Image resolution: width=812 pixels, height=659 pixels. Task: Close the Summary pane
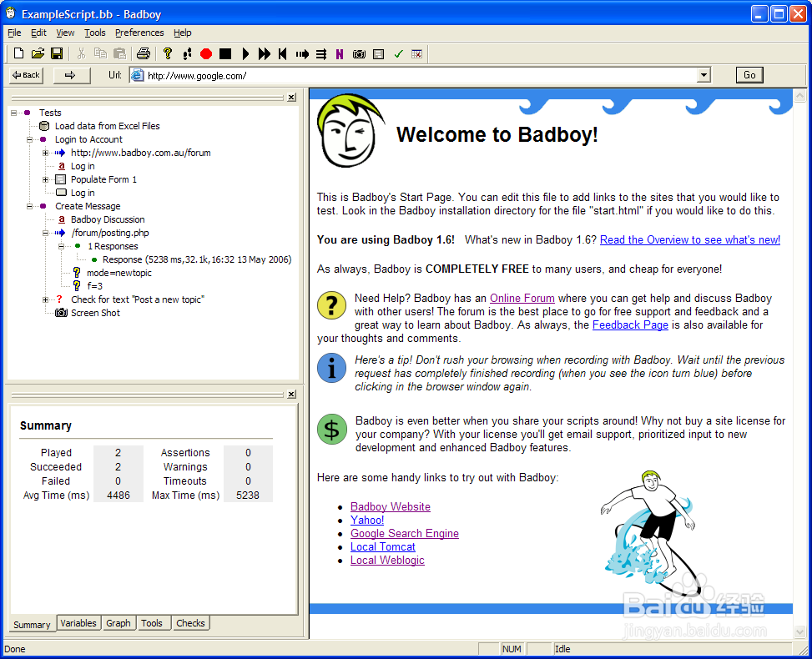click(291, 395)
